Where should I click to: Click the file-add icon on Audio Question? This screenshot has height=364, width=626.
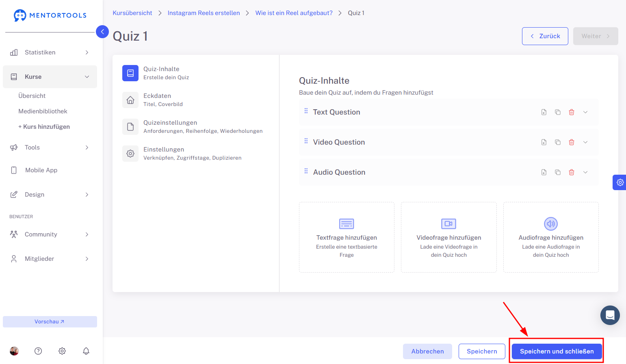(x=544, y=172)
